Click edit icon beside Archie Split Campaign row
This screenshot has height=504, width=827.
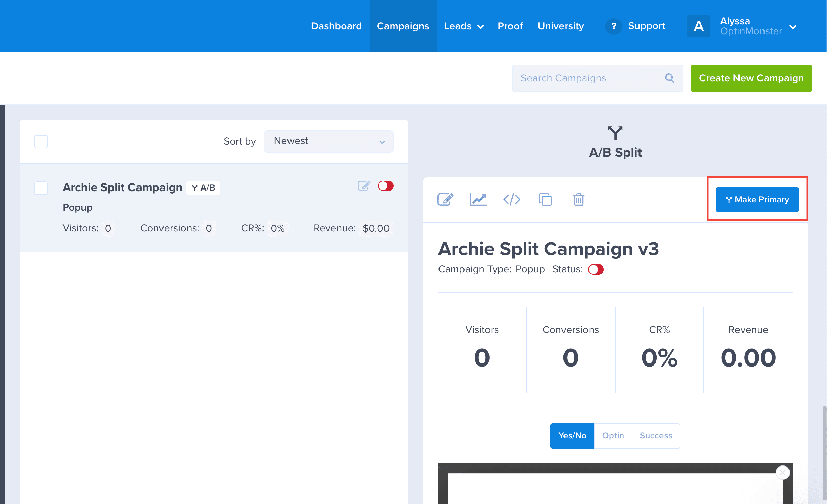[x=364, y=186]
